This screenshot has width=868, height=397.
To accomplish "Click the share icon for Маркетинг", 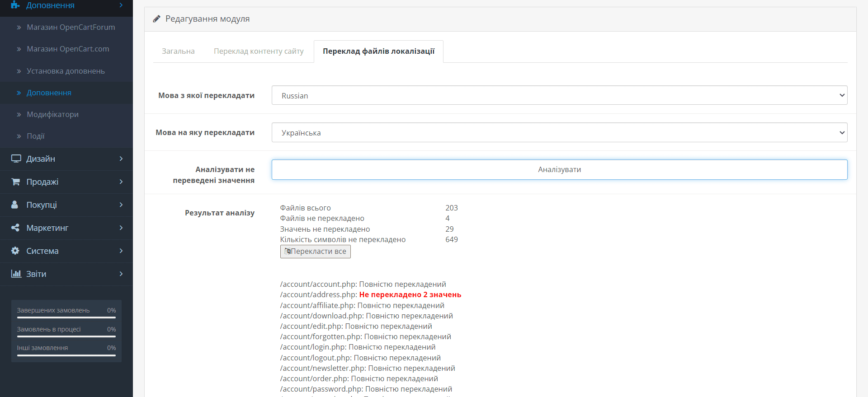I will click(x=15, y=228).
